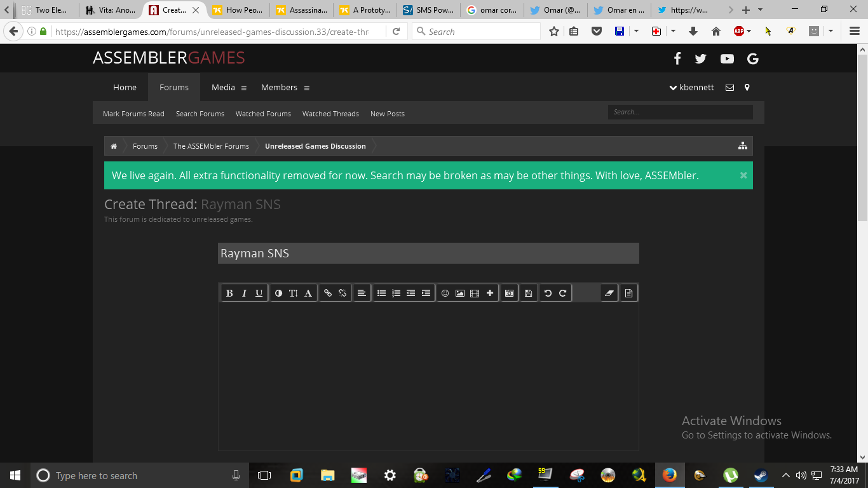Click inside the message body editor
868x488 pixels.
428,377
